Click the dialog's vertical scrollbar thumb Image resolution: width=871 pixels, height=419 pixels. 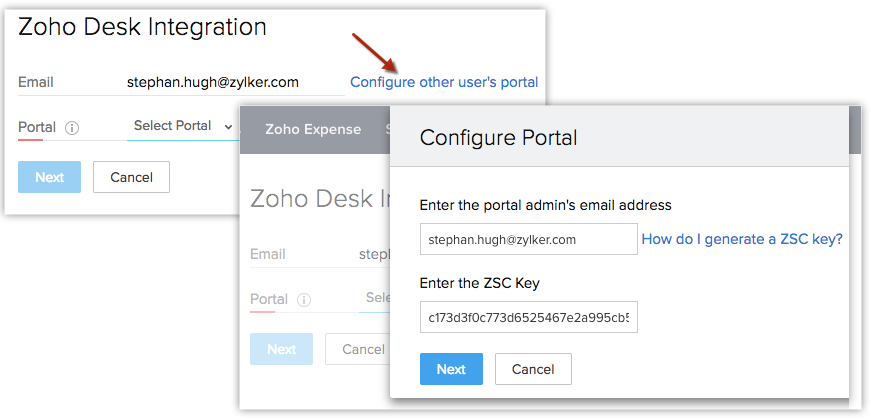[855, 129]
